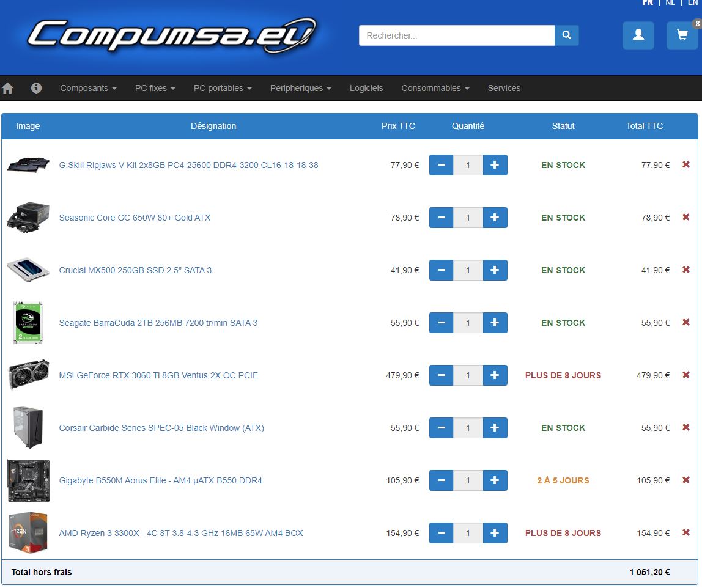The width and height of the screenshot is (702, 588).
Task: Open MSI GeForce RTX 3060 Ti product link
Action: coord(158,375)
